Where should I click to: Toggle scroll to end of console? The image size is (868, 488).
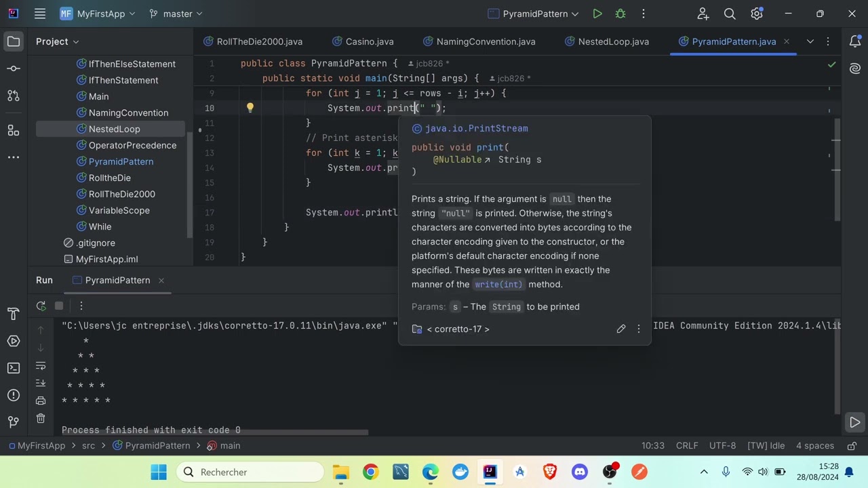[41, 383]
